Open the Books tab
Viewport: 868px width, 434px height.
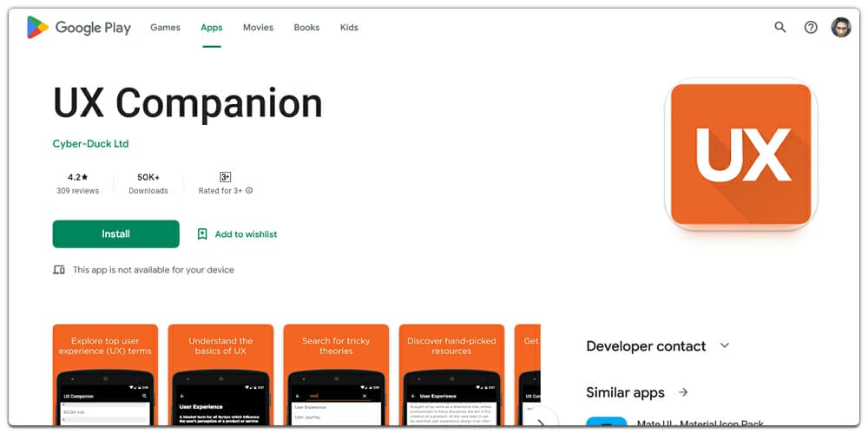click(x=306, y=27)
